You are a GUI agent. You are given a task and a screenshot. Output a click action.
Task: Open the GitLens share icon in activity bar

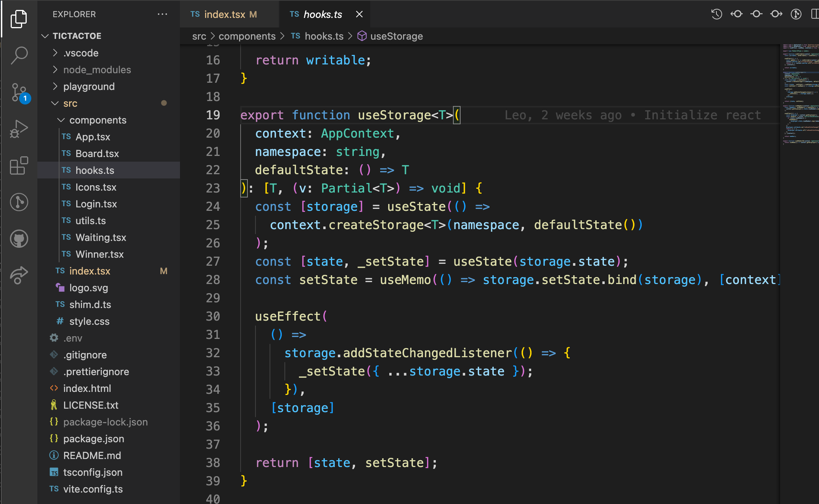[x=19, y=275]
